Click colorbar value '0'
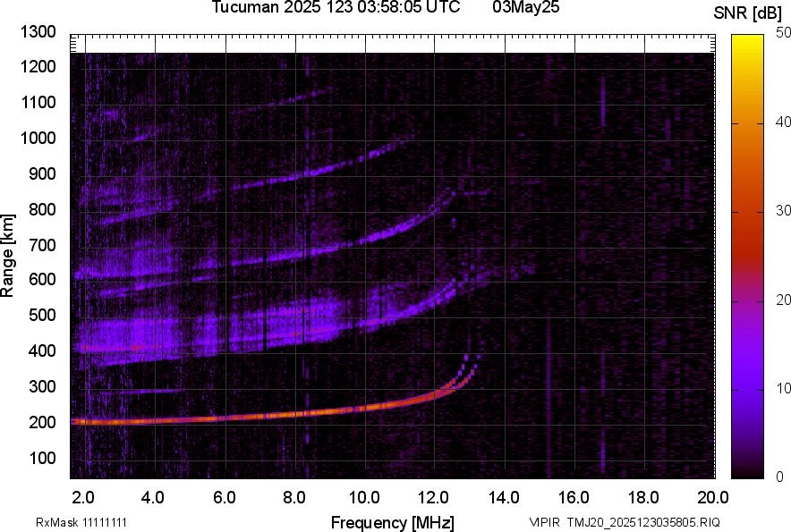The image size is (791, 532). (x=780, y=477)
